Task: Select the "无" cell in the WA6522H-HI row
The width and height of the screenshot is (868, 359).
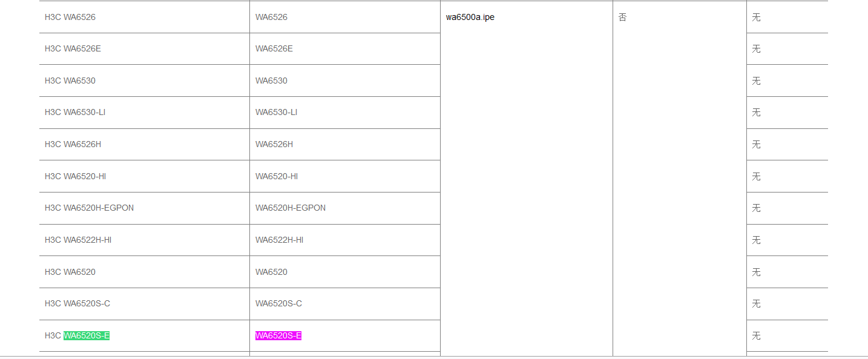Action: (756, 240)
